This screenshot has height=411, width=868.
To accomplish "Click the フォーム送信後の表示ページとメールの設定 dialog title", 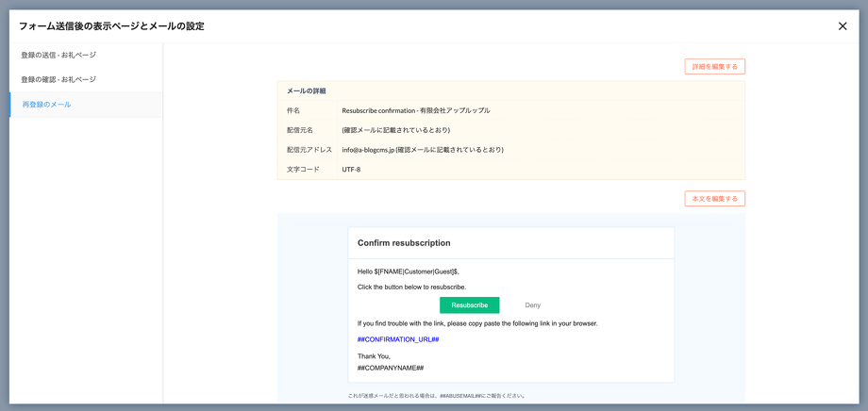I will [111, 26].
